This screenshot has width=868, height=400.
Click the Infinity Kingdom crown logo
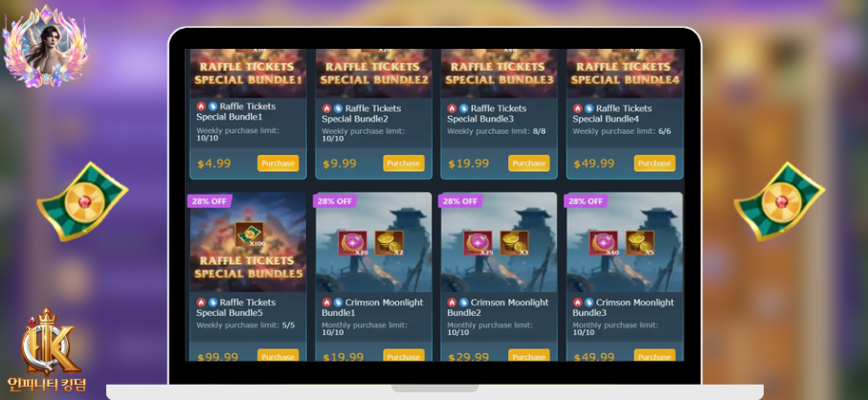pyautogui.click(x=47, y=350)
